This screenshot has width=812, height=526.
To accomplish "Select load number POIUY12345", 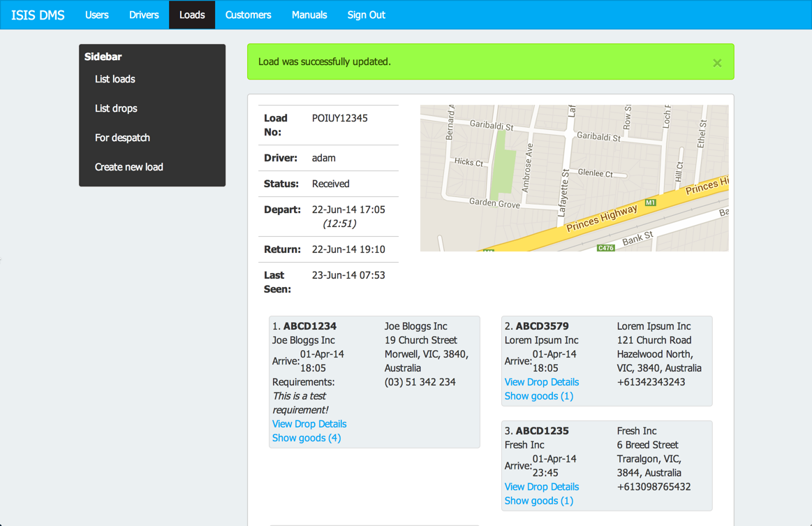I will pyautogui.click(x=340, y=118).
